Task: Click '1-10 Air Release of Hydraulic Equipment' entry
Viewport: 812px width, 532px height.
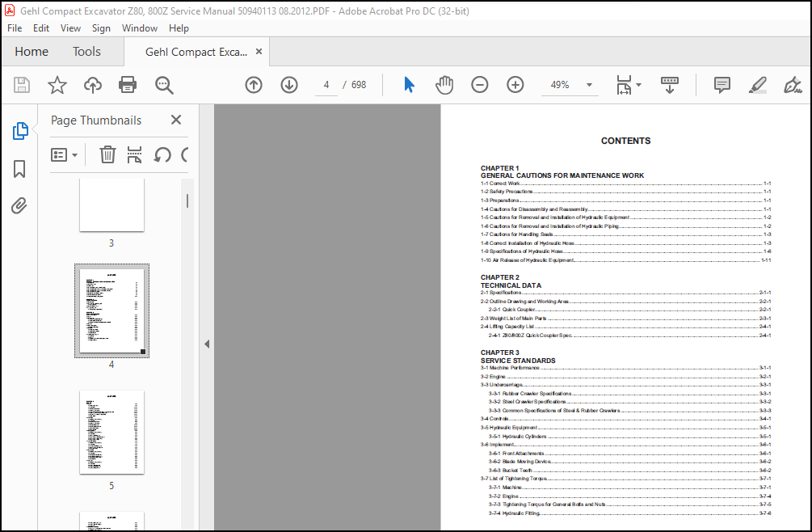Action: click(625, 260)
